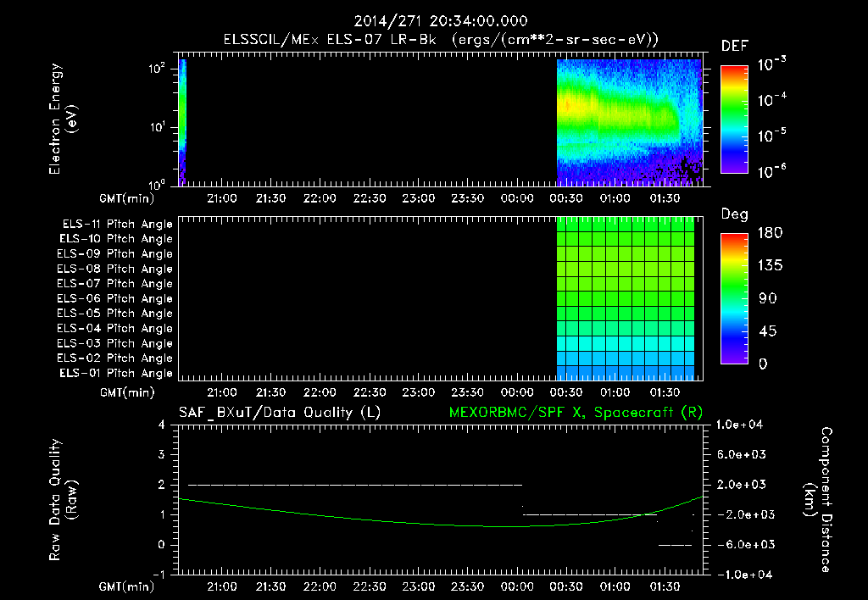
Task: Click the ELS-02 Pitch Angle row label
Action: pos(115,358)
